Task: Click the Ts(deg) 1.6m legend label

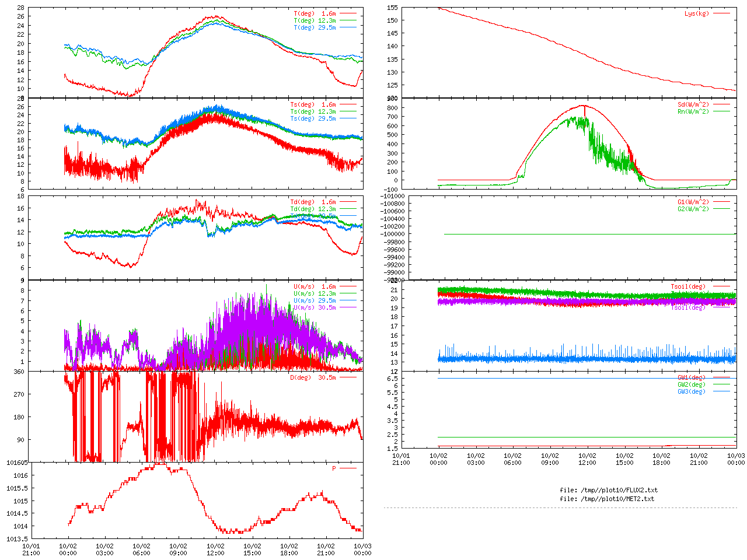Action: (x=313, y=104)
